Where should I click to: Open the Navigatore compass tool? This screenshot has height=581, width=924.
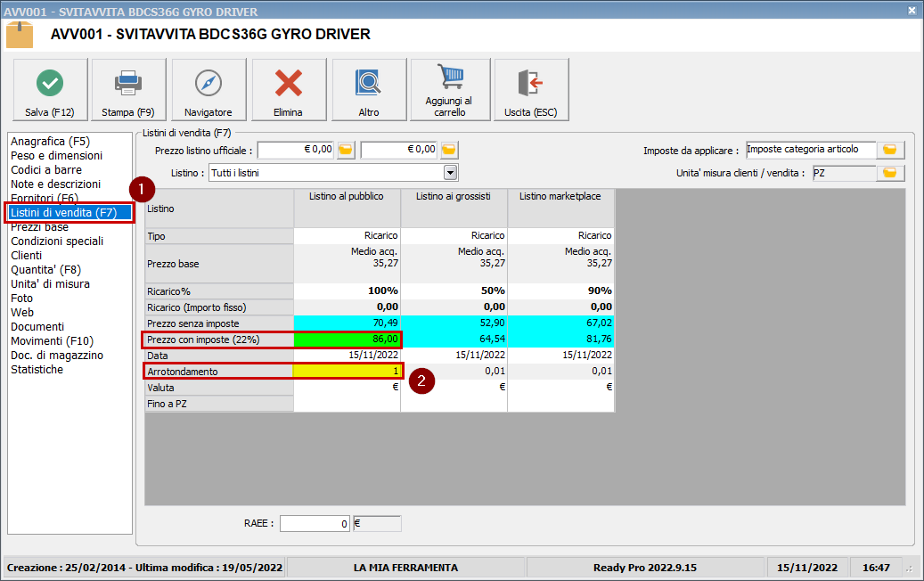pos(209,90)
